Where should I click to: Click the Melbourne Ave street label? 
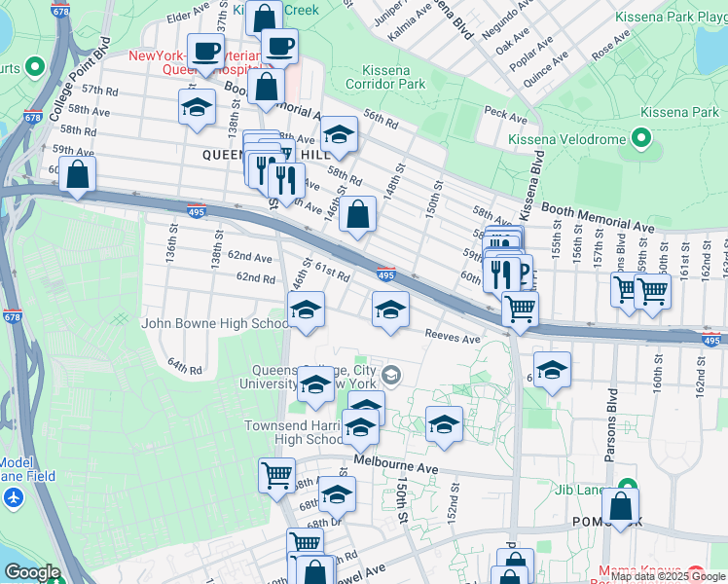point(395,464)
